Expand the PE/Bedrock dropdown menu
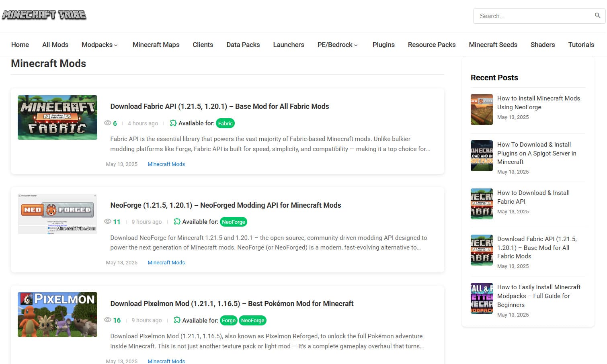 click(338, 45)
